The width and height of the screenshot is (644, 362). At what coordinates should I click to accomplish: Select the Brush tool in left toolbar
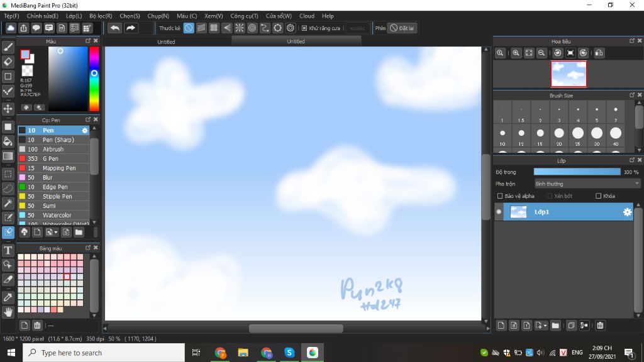(8, 47)
